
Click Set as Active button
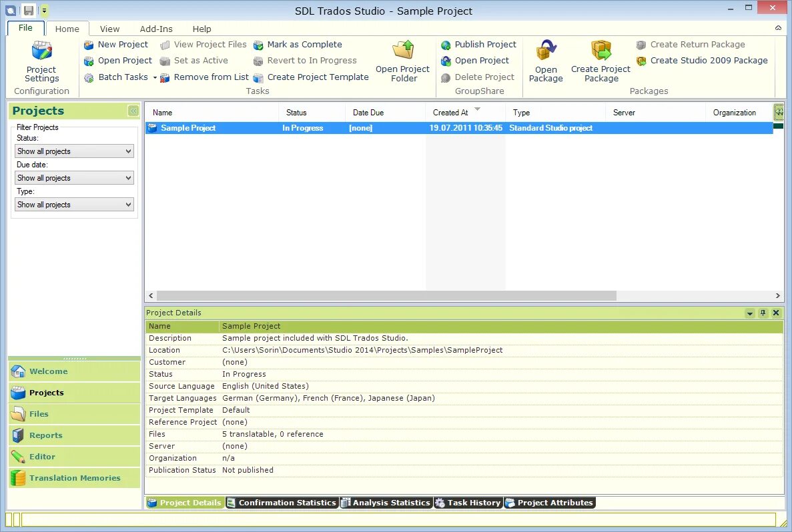[194, 61]
